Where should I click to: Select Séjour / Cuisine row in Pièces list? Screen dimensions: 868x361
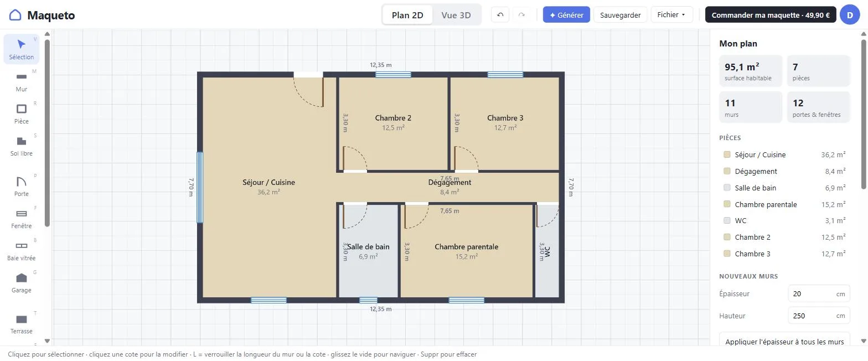click(x=784, y=155)
